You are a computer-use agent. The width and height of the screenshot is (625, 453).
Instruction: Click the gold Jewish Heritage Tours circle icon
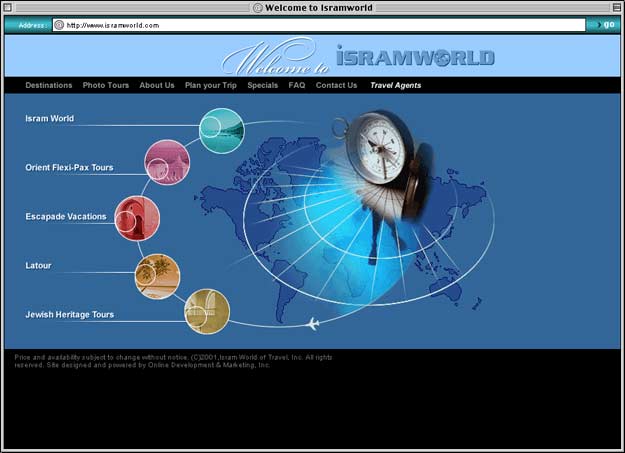207,311
